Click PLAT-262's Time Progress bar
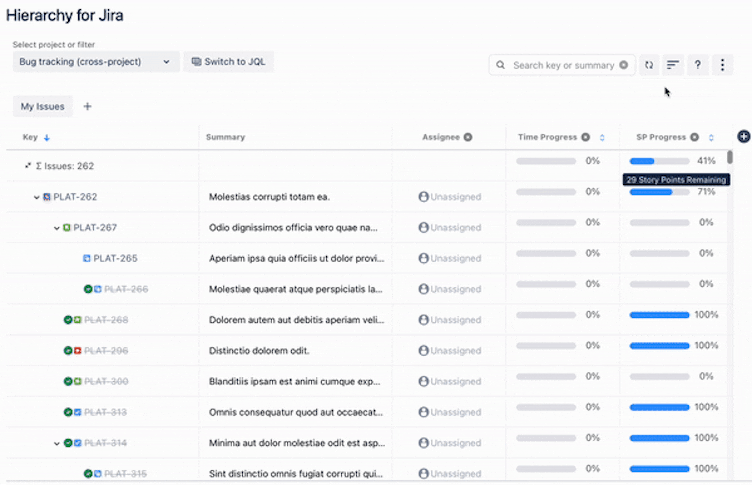The width and height of the screenshot is (752, 485). pyautogui.click(x=546, y=192)
